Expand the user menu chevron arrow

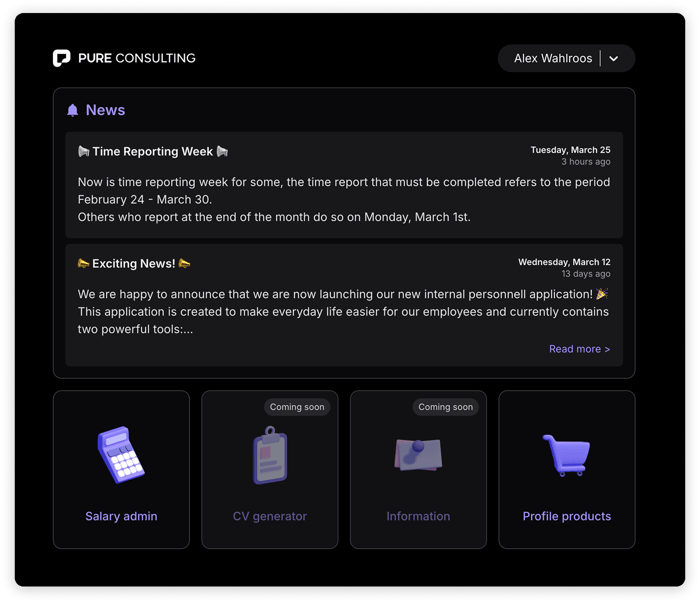coord(614,58)
